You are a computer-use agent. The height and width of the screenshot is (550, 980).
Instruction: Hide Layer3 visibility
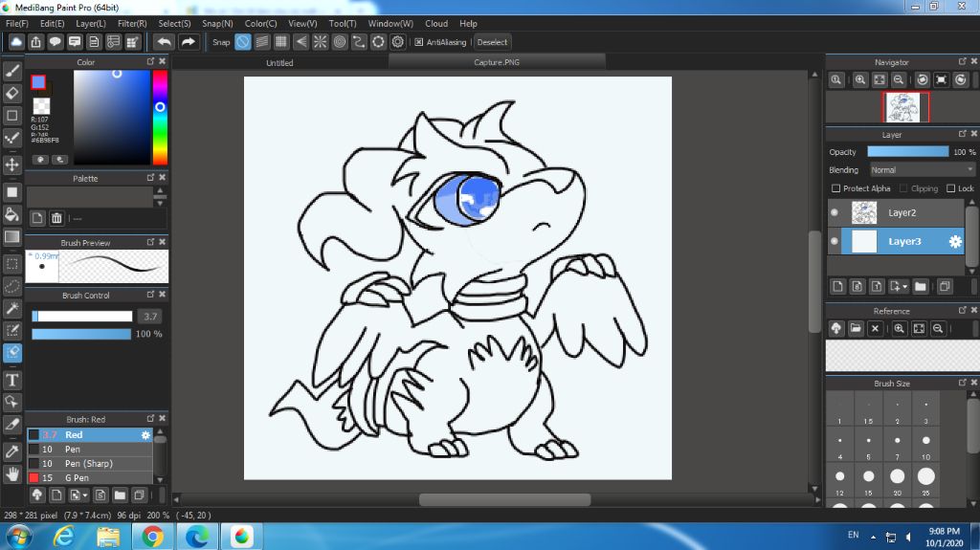pyautogui.click(x=835, y=241)
